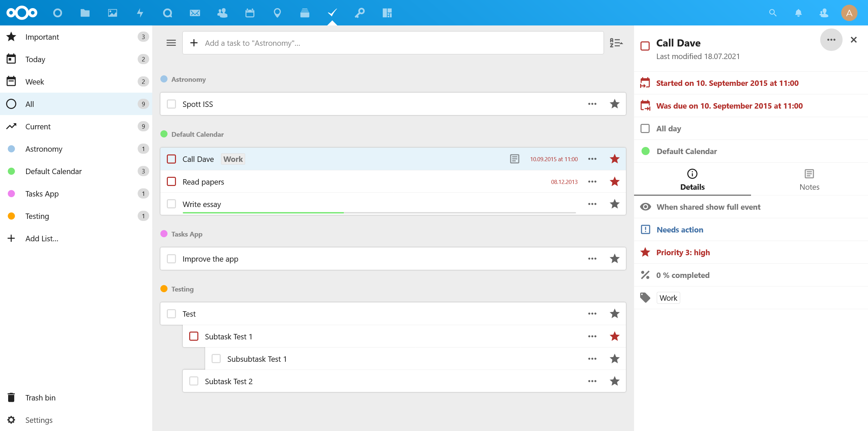The width and height of the screenshot is (868, 431).
Task: Click the sort/filter tasks icon top right
Action: pyautogui.click(x=616, y=43)
